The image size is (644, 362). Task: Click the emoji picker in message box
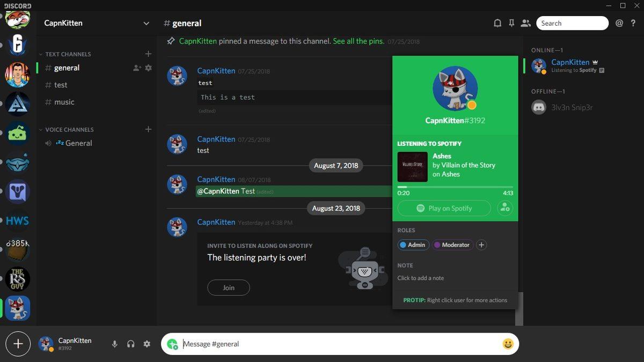pyautogui.click(x=508, y=344)
